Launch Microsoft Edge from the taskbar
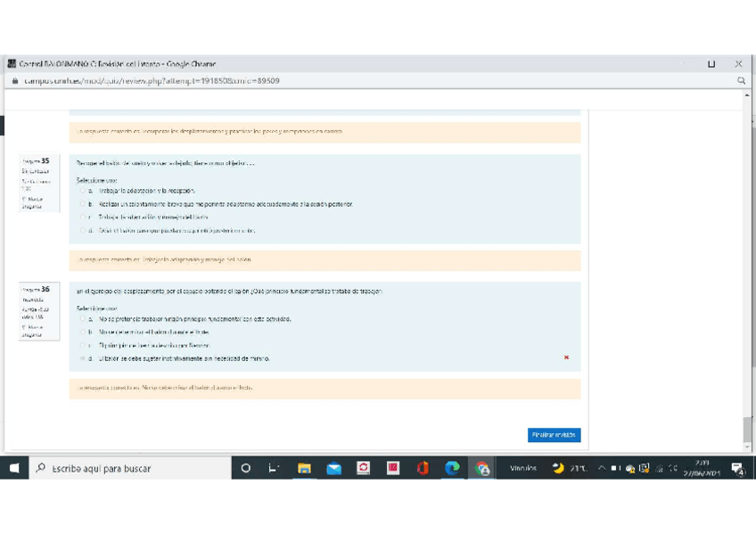Screen dimensions: 756x534 pos(452,468)
